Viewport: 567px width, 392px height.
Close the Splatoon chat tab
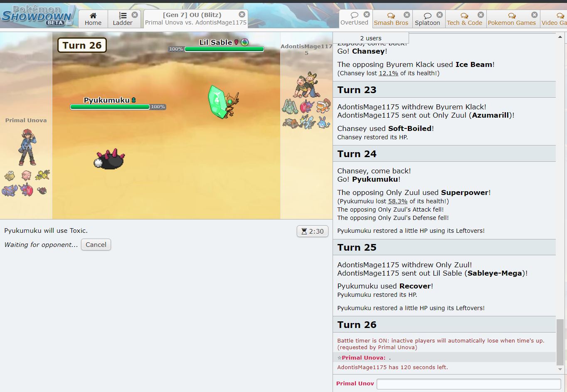point(439,15)
